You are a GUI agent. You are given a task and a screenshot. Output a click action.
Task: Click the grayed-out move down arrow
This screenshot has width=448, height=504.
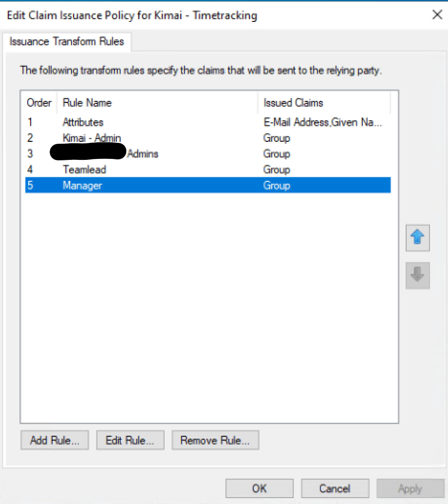[417, 276]
